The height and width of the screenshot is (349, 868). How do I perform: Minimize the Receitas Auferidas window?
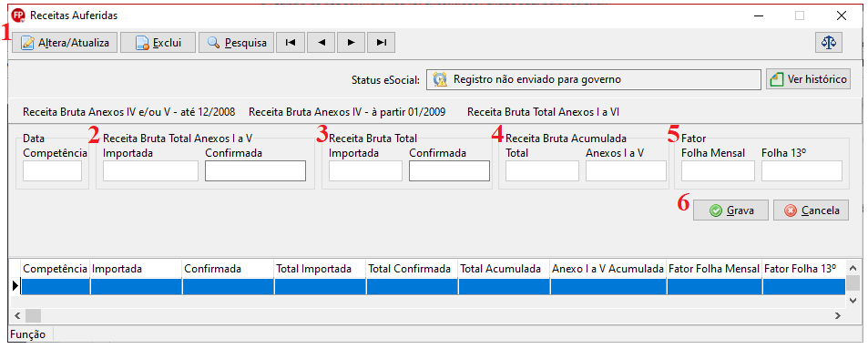coord(759,15)
